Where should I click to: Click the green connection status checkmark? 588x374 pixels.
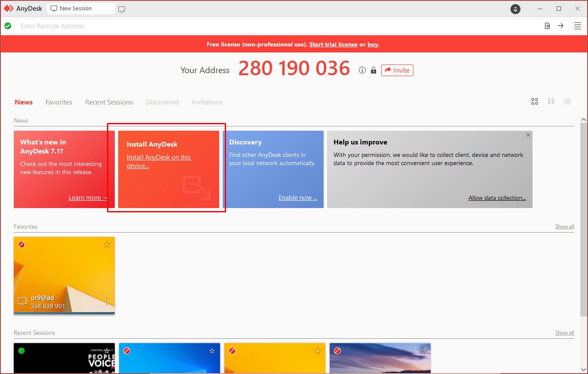pos(8,26)
